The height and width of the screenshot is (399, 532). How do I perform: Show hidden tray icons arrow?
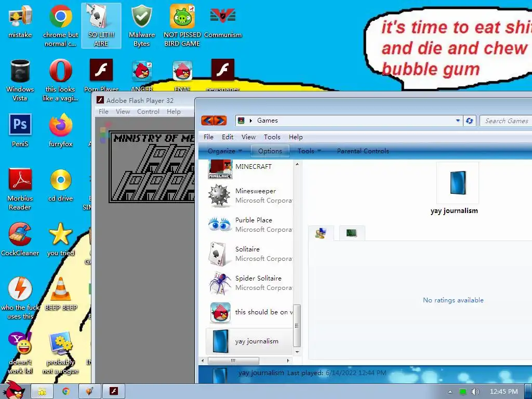[x=450, y=392]
